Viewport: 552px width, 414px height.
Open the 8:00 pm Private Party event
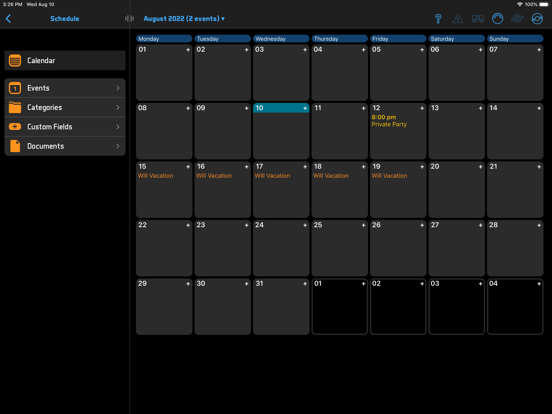point(389,121)
